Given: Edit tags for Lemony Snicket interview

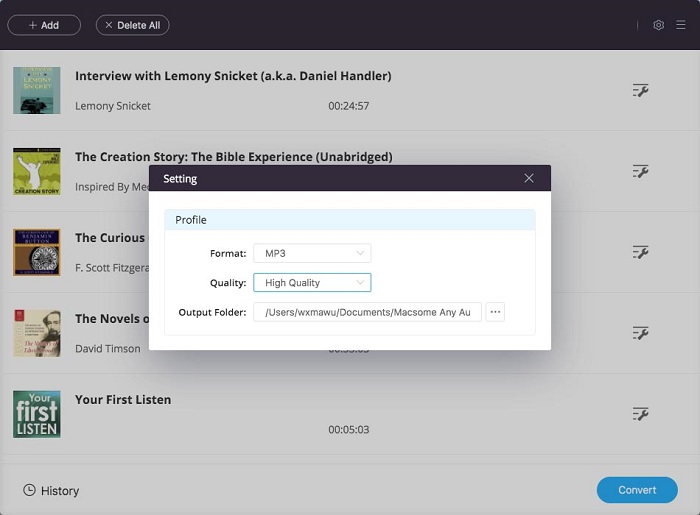Looking at the screenshot, I should [641, 91].
